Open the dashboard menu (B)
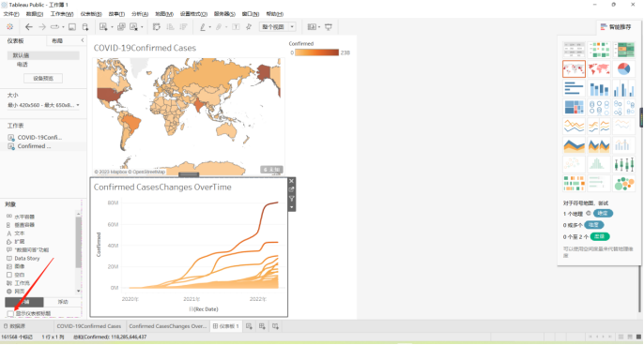The width and height of the screenshot is (644, 345). coord(91,14)
